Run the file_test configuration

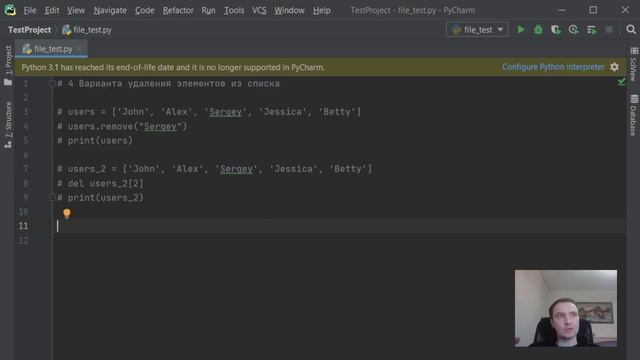[521, 29]
